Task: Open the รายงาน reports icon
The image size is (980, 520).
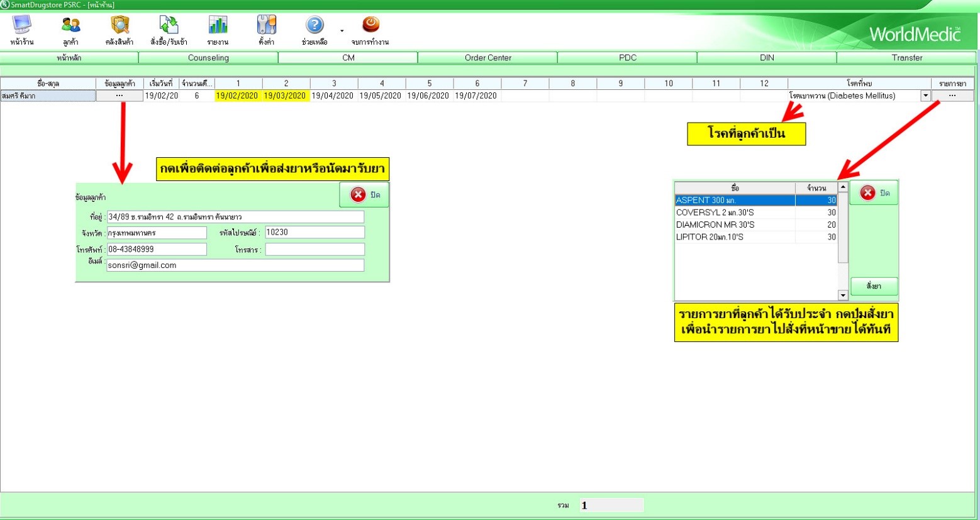Action: (x=218, y=30)
